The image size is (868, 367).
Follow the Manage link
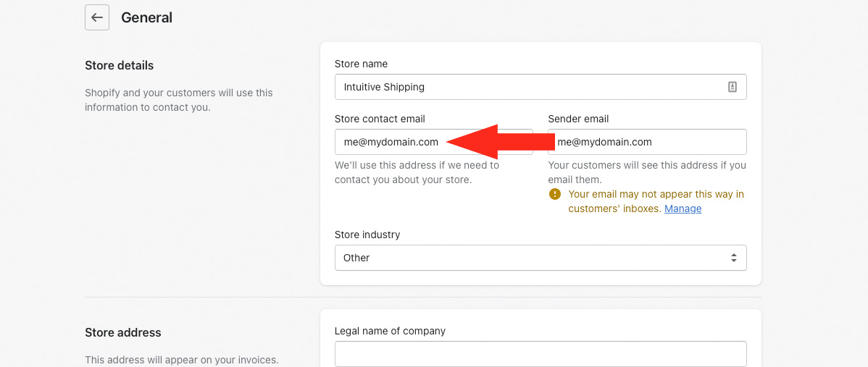pyautogui.click(x=683, y=208)
